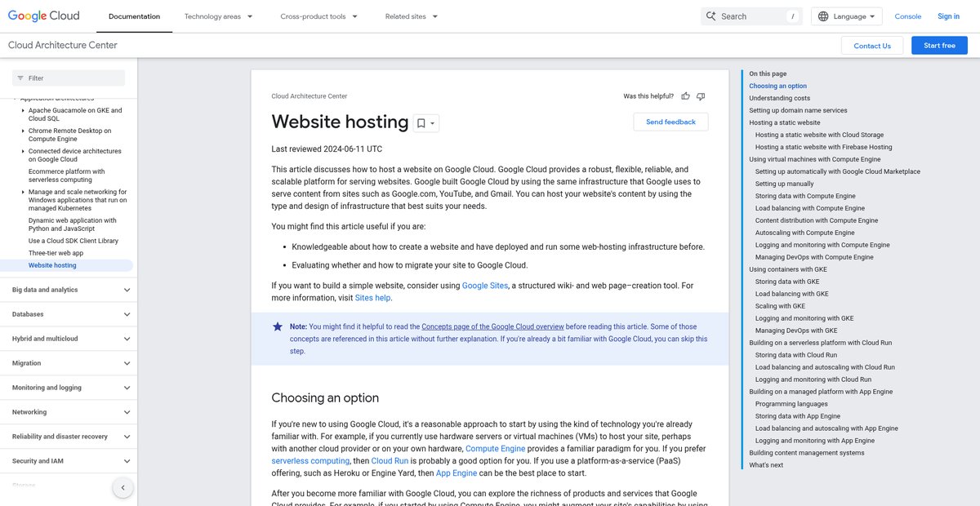The width and height of the screenshot is (980, 506).
Task: Jump to Setting up domain name services
Action: pos(798,110)
